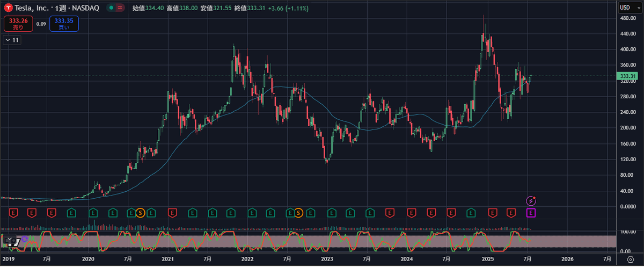Click the 2025 time axis label

(x=487, y=258)
